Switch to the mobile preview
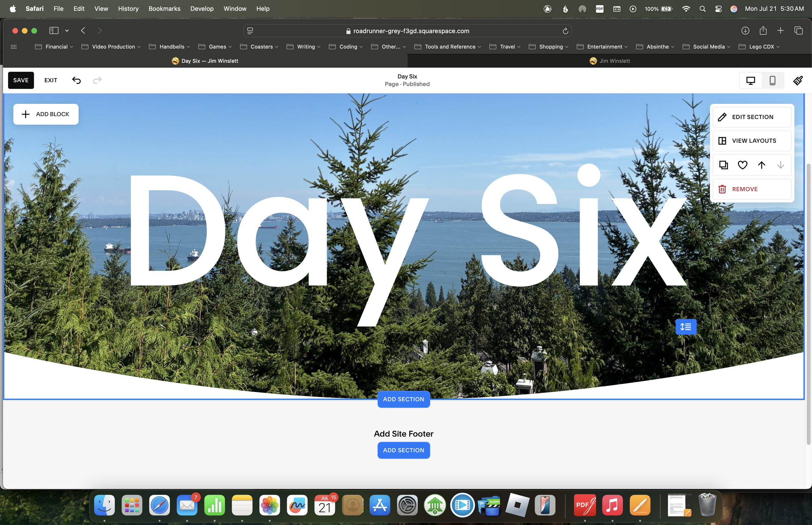 click(772, 80)
